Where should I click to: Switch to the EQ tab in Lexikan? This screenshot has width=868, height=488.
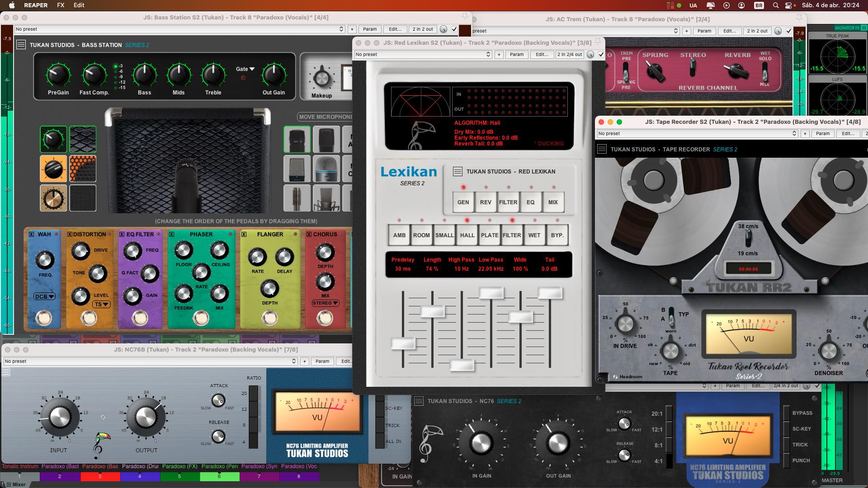pos(530,202)
